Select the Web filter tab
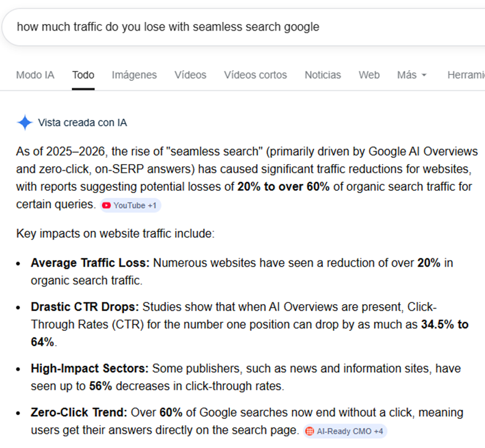This screenshot has width=485, height=448. 369,75
